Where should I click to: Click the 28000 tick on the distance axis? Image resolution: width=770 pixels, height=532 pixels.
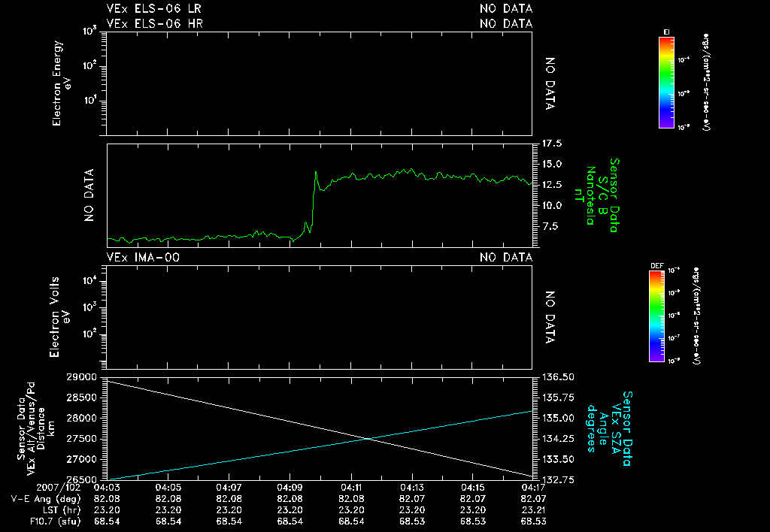pyautogui.click(x=81, y=418)
